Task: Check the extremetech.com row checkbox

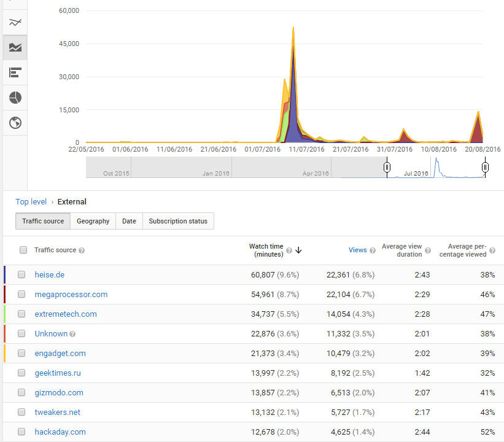Action: tap(21, 314)
